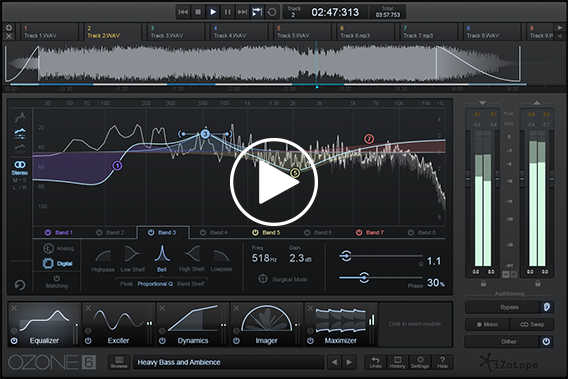Add a new track with plus icon
Screen dimensions: 568x379
[9, 28]
